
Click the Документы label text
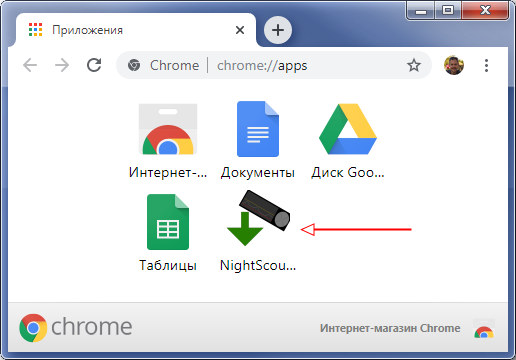click(258, 173)
